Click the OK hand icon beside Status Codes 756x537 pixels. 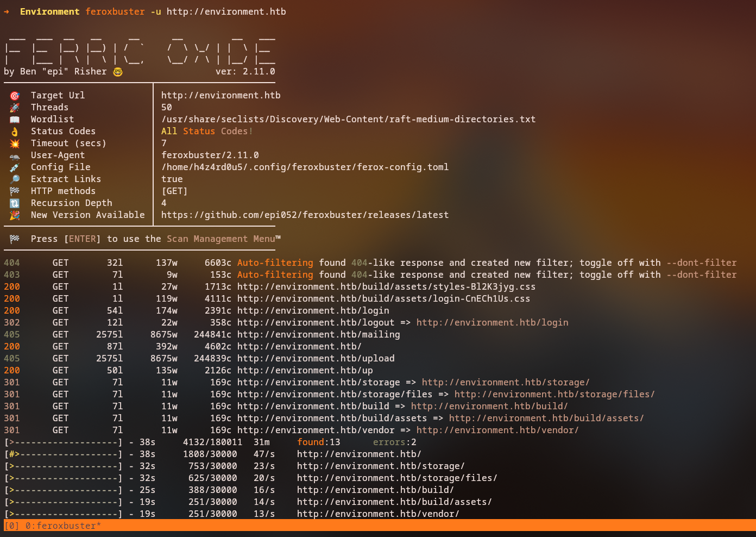(x=15, y=132)
